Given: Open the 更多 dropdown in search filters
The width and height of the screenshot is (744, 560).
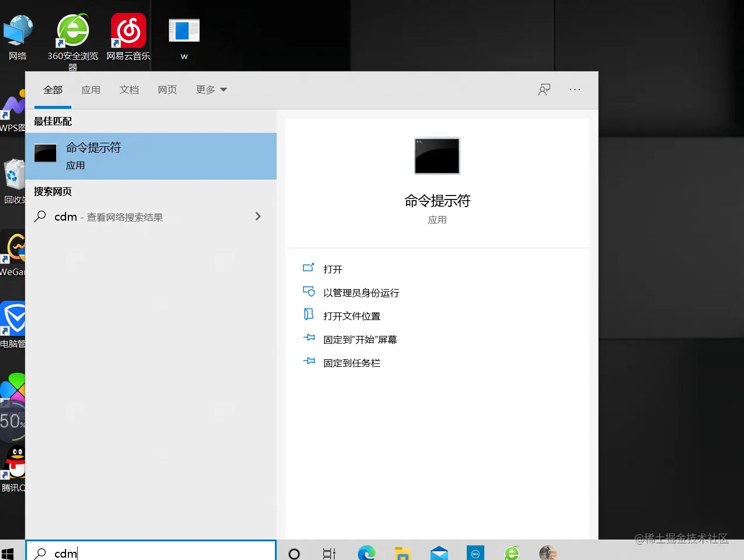Looking at the screenshot, I should tap(211, 90).
